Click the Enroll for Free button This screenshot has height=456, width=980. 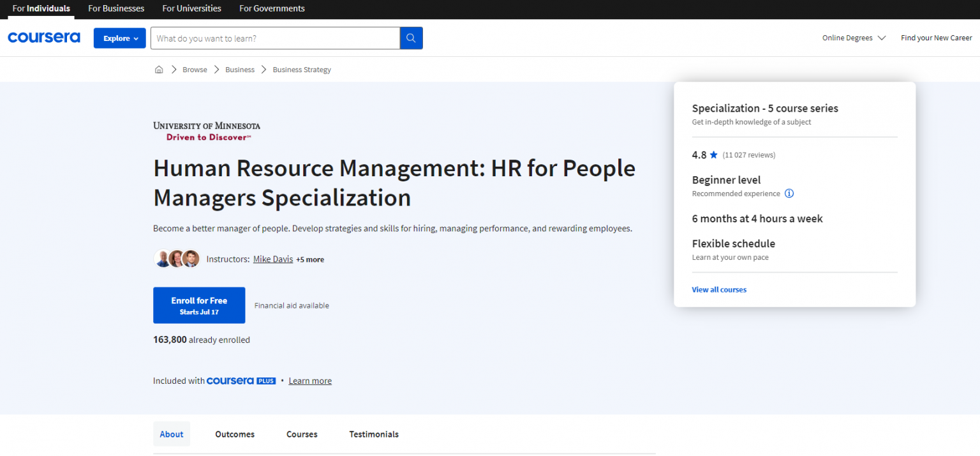click(x=198, y=305)
